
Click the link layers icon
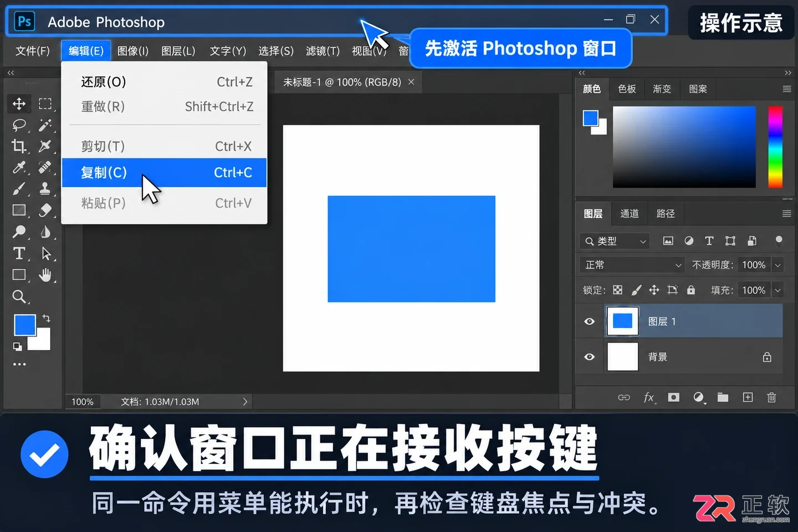(x=624, y=397)
